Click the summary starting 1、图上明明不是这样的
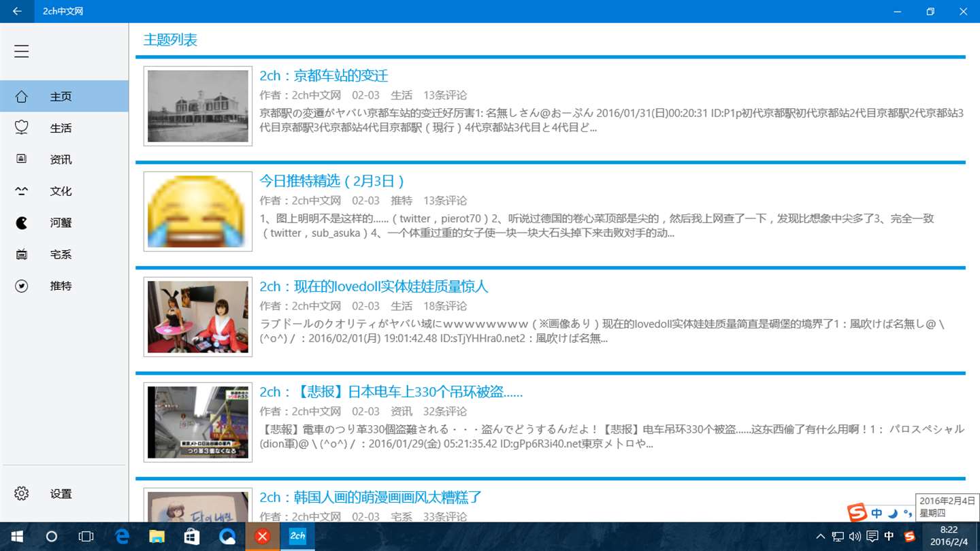 coord(597,226)
